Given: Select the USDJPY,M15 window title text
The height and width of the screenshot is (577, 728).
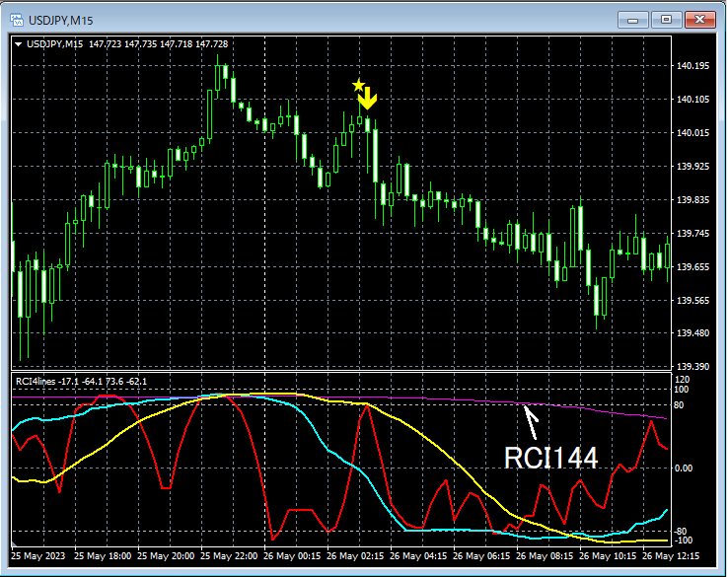Looking at the screenshot, I should (61, 21).
